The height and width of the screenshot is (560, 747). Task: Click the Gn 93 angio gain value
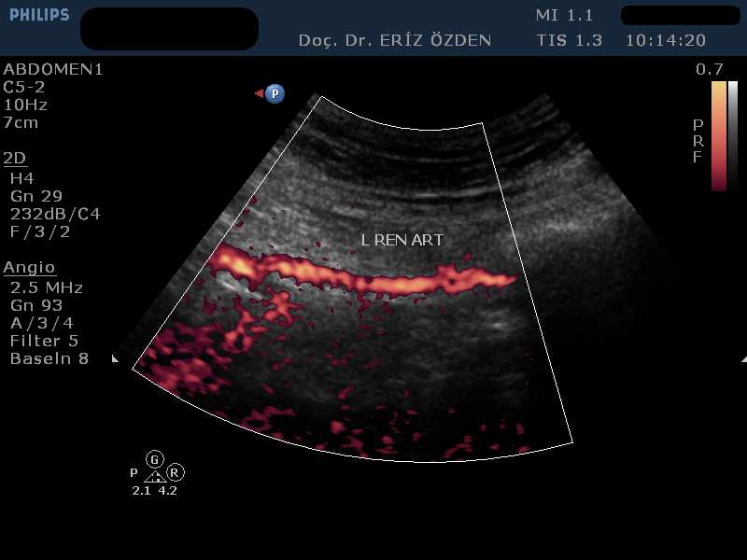point(35,305)
